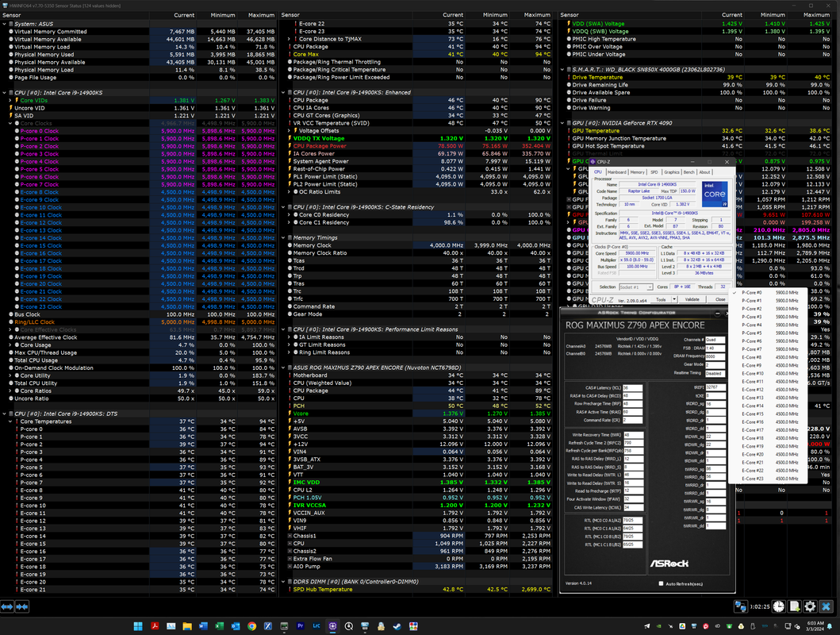The width and height of the screenshot is (840, 635).
Task: Click the HWiNFO blue X close sensors icon
Action: click(x=826, y=606)
